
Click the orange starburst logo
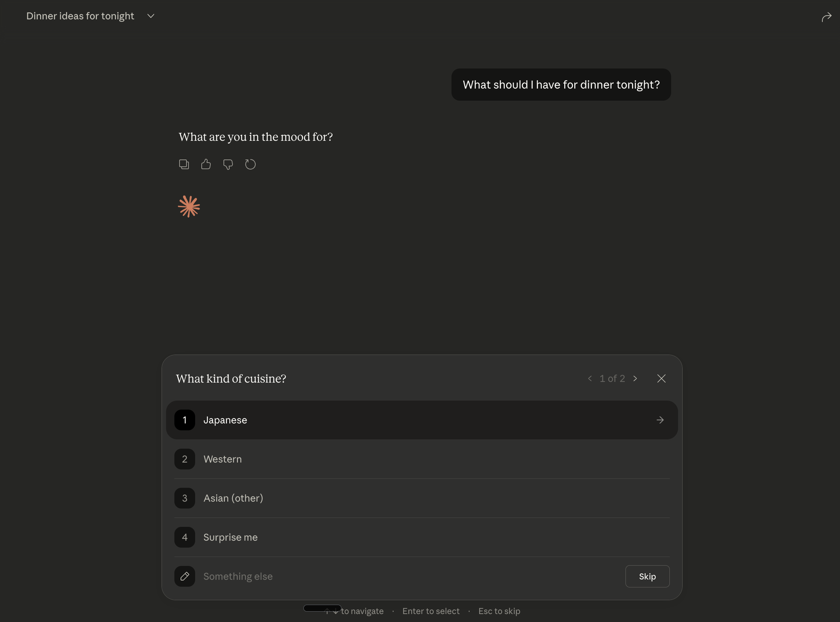point(189,206)
